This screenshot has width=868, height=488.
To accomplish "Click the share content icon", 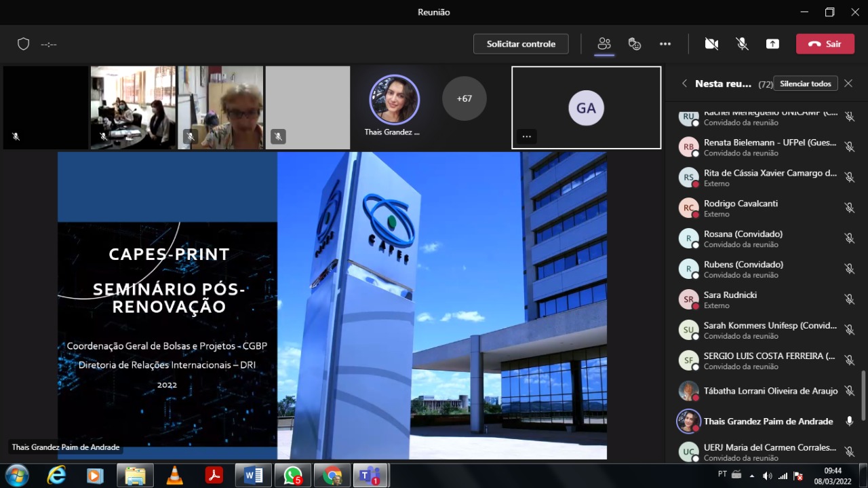I will [x=772, y=44].
